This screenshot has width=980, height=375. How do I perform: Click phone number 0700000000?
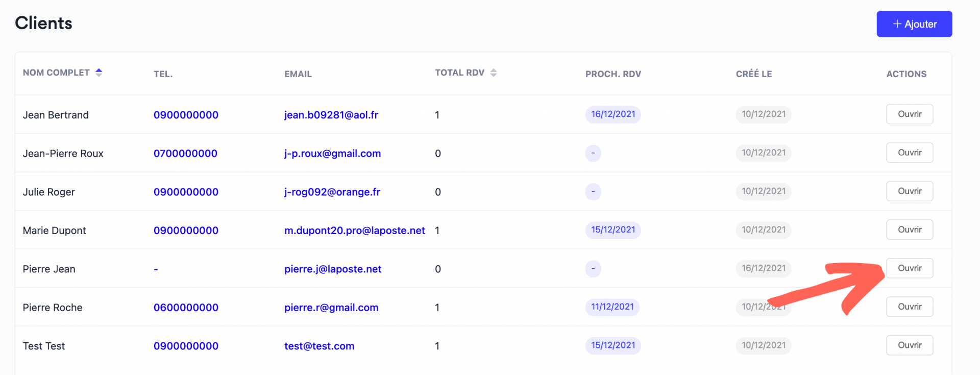[185, 153]
